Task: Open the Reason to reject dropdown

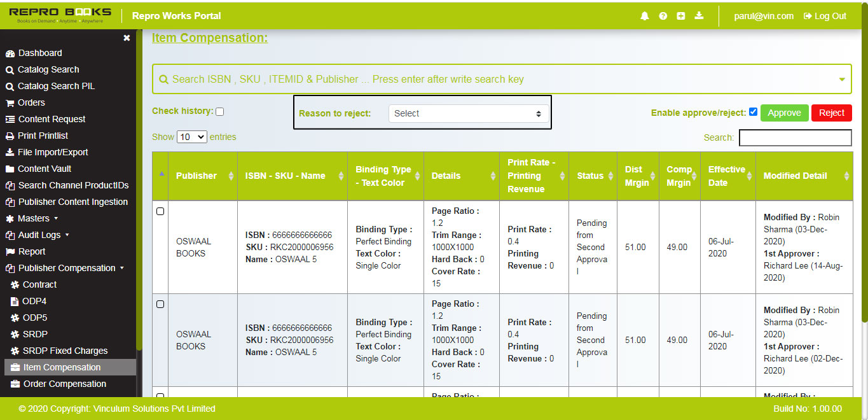Action: tap(467, 113)
